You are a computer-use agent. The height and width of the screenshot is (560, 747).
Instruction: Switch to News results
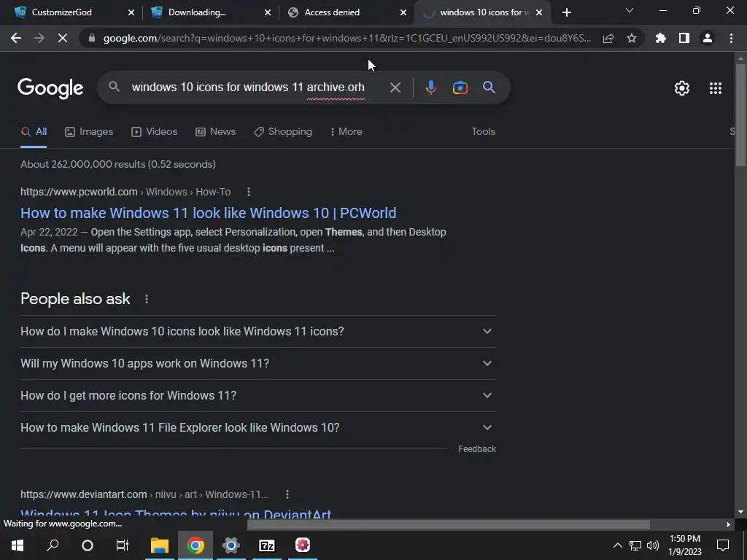coord(215,132)
